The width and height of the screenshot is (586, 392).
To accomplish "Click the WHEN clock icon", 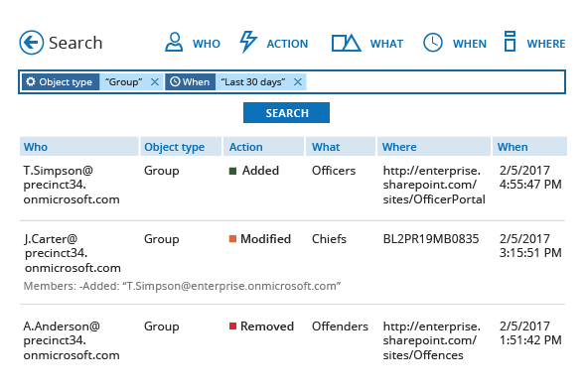I will point(433,43).
